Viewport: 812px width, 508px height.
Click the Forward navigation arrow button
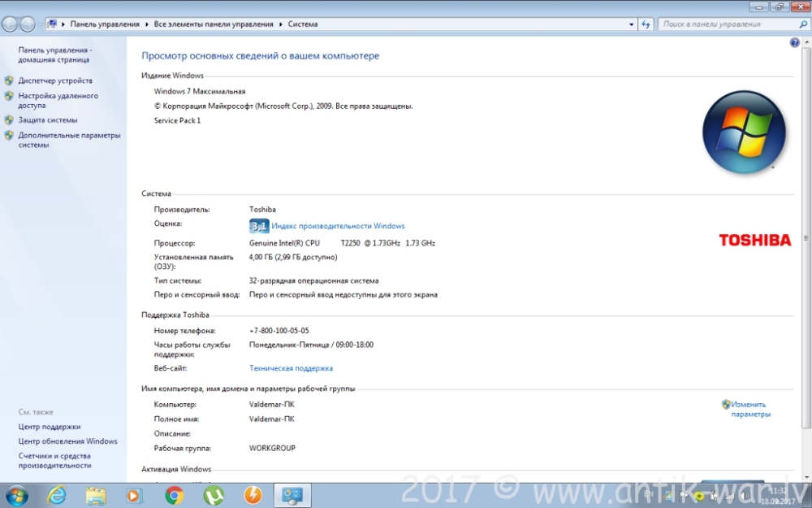[27, 24]
